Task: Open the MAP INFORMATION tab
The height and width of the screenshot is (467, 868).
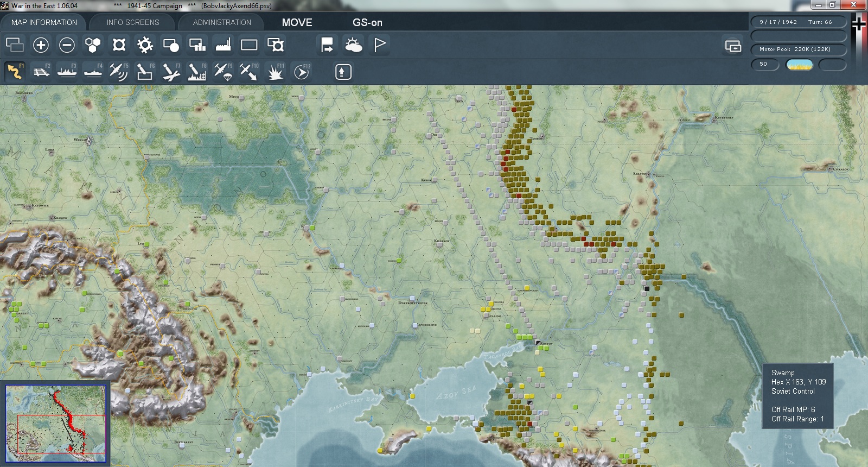Action: (x=44, y=22)
